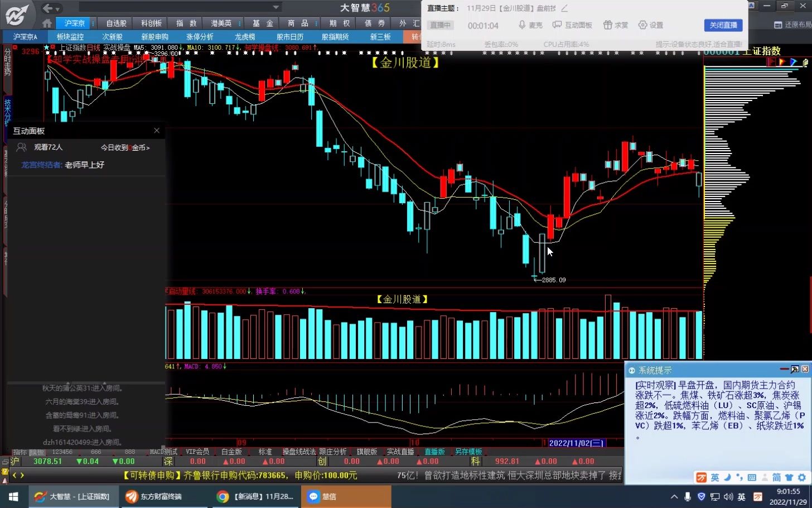Click the document icon above volume profile

[805, 62]
